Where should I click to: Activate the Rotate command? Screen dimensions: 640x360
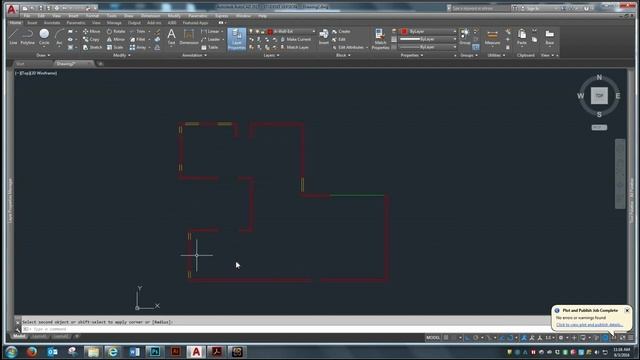coord(116,31)
